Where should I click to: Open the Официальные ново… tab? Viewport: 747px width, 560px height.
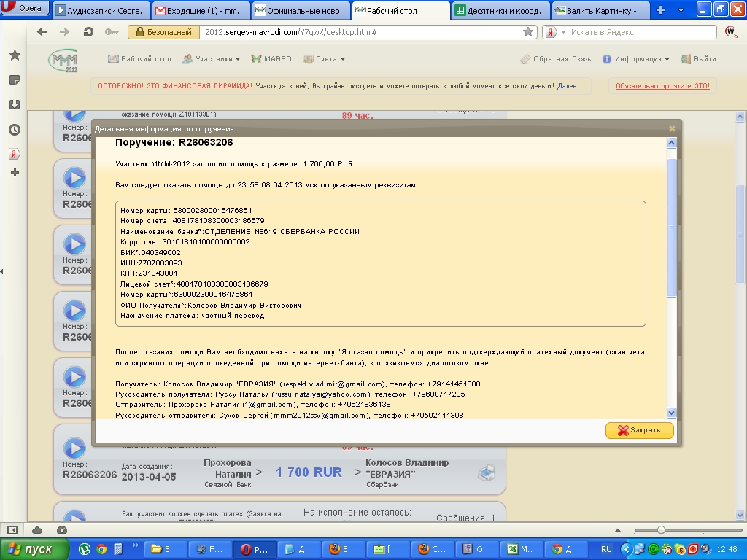[x=301, y=10]
